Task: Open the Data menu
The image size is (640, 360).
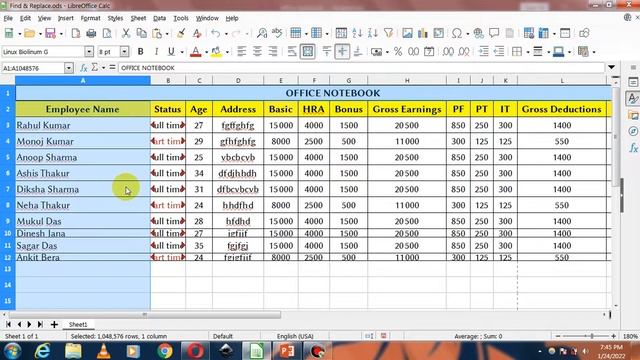Action: click(x=160, y=18)
